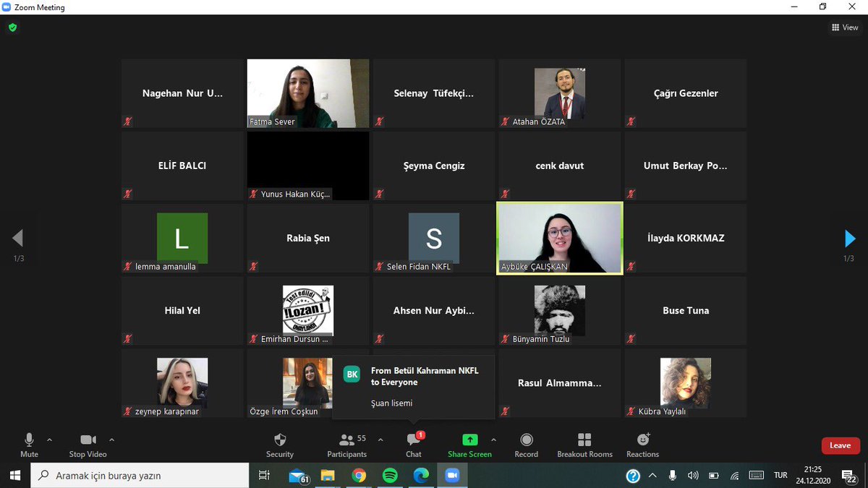Click Ahsen Nur Aybi participant name

(x=434, y=310)
